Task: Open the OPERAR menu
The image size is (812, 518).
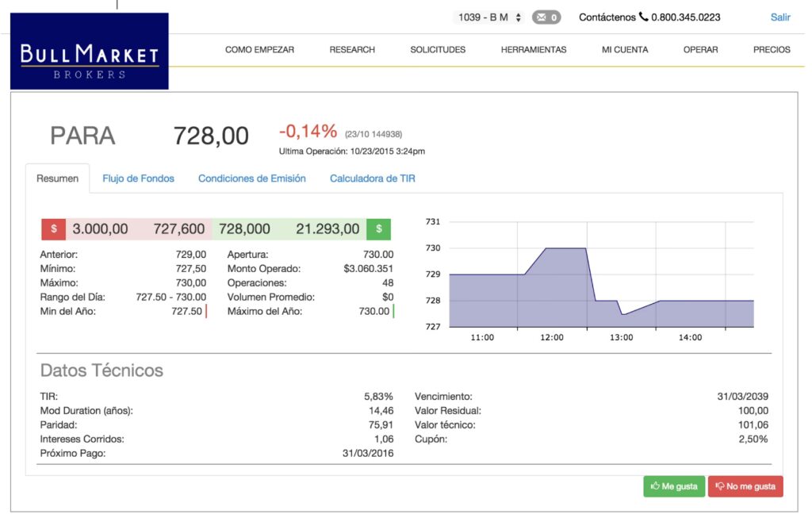Action: [700, 50]
